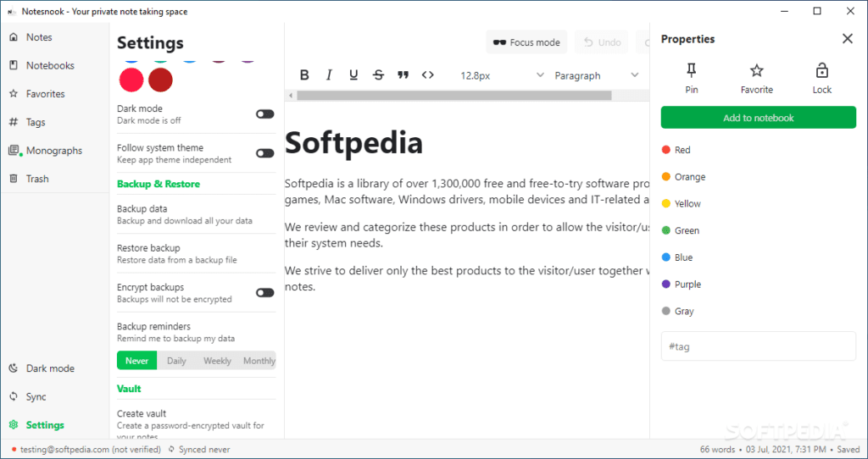868x459 pixels.
Task: Insert inline code with the code icon
Action: [x=428, y=75]
